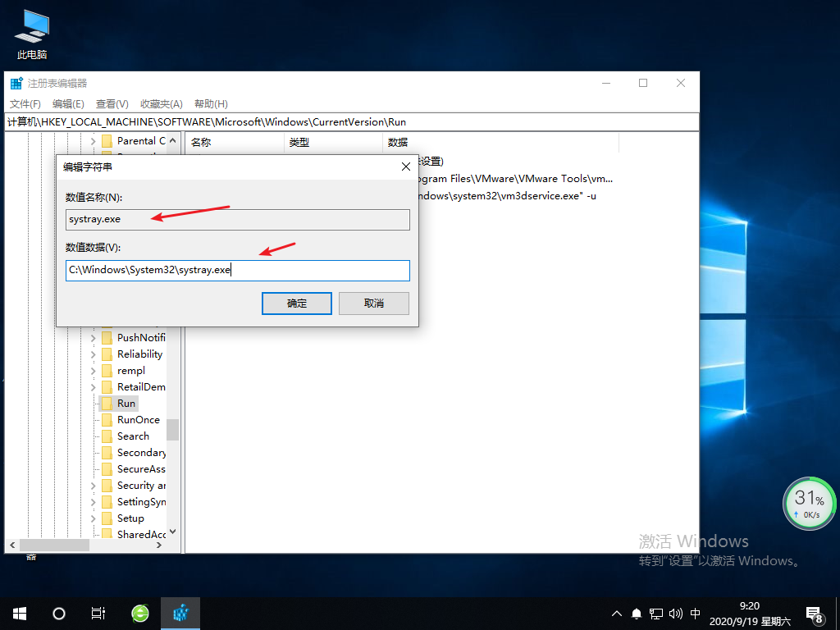The height and width of the screenshot is (630, 840).
Task: Click the battery percentage circle showing 31%
Action: point(809,503)
